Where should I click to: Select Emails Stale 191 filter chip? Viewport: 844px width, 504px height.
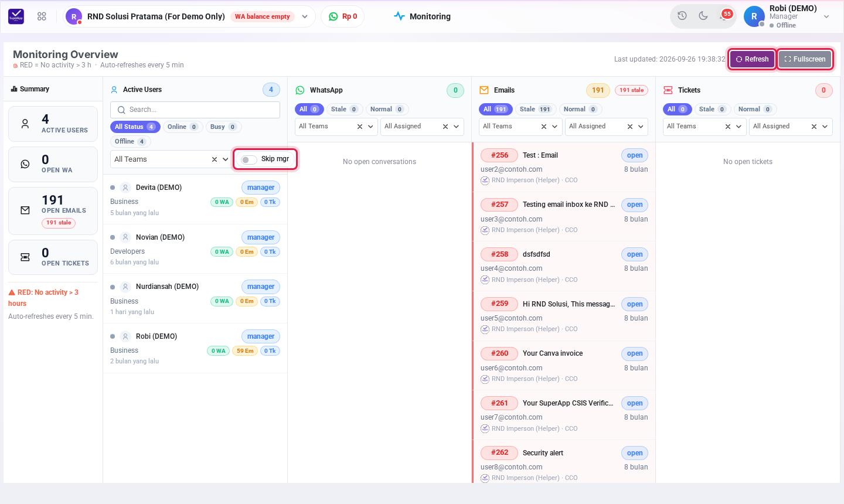click(x=535, y=109)
